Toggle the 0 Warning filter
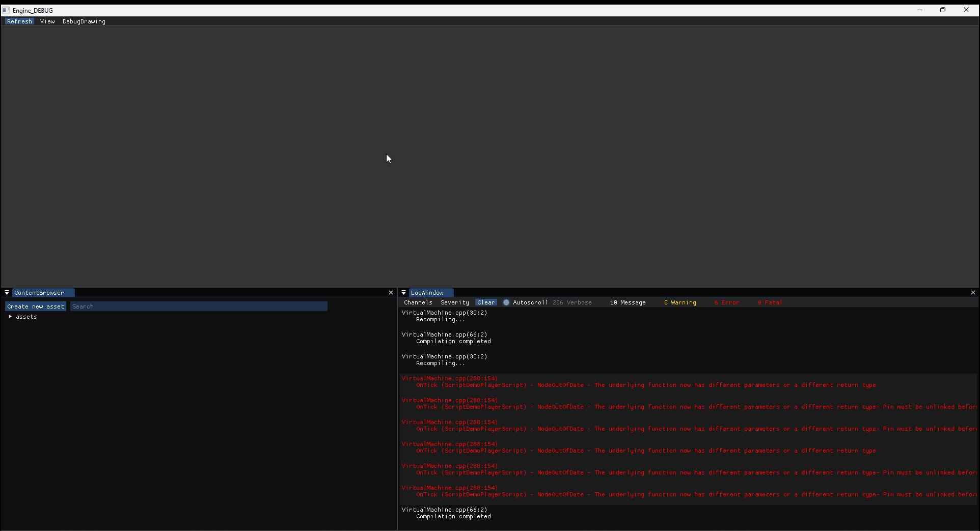 coord(680,302)
